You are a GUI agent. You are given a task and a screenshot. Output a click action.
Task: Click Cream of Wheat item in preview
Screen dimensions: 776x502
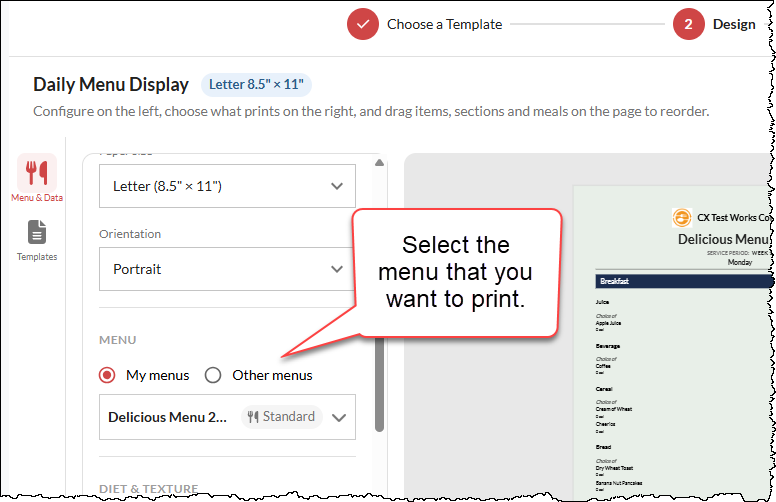tap(614, 409)
